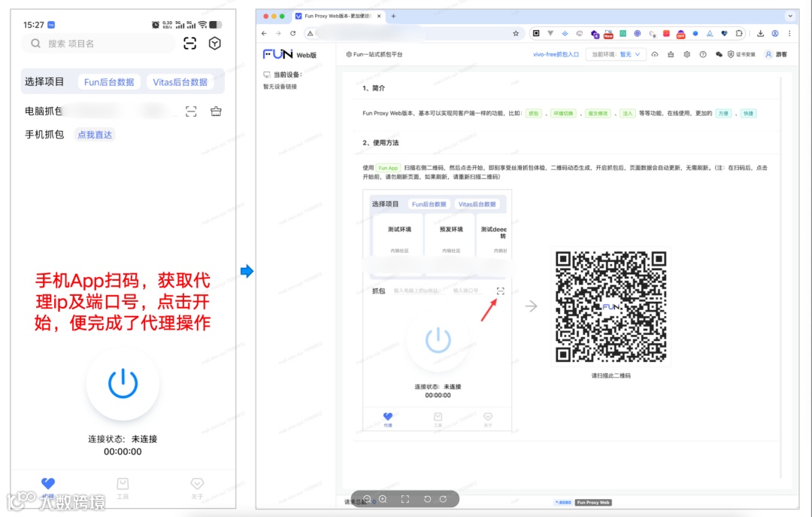Viewport: 812px width, 517px height.
Task: Click the broom clear icon in web header
Action: pyautogui.click(x=671, y=54)
